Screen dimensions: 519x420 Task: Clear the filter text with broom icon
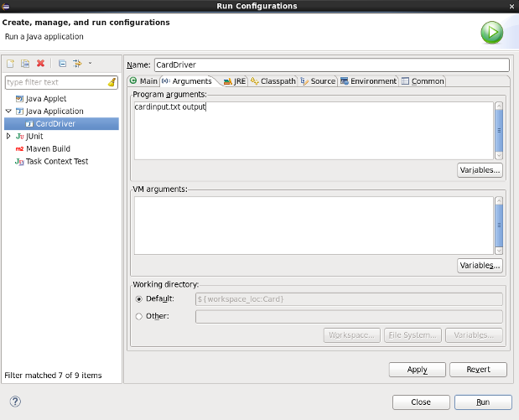point(112,82)
